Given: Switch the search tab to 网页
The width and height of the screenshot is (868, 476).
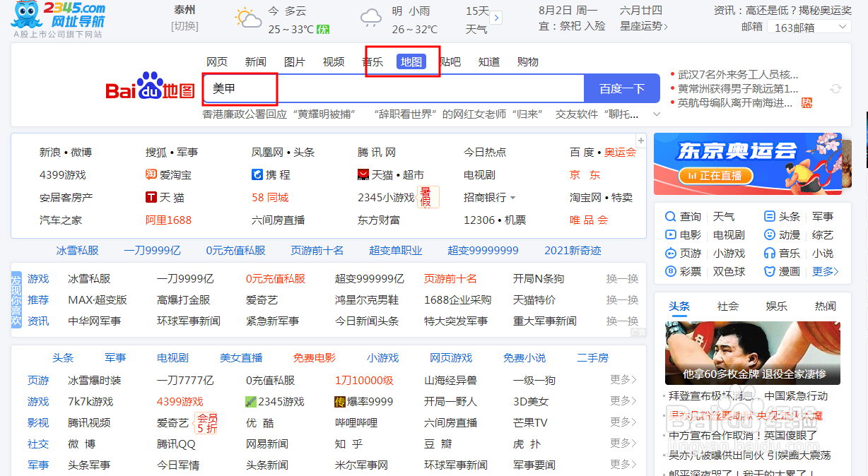Looking at the screenshot, I should click(x=217, y=62).
